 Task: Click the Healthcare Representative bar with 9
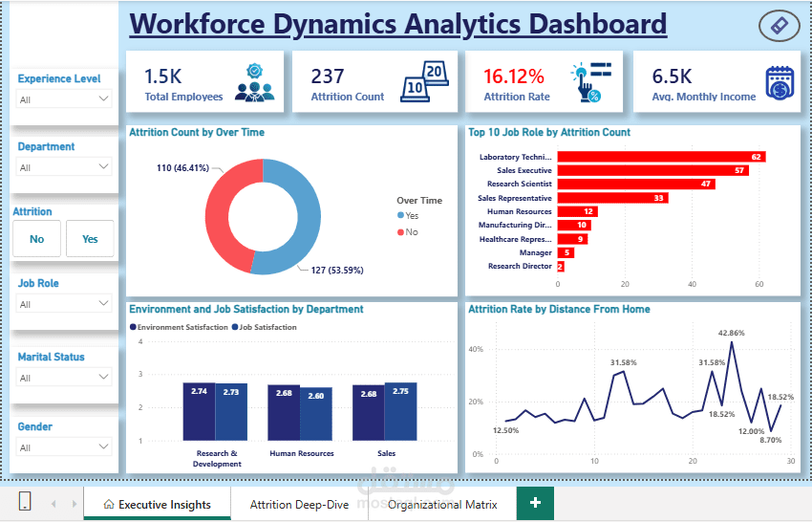pyautogui.click(x=572, y=238)
